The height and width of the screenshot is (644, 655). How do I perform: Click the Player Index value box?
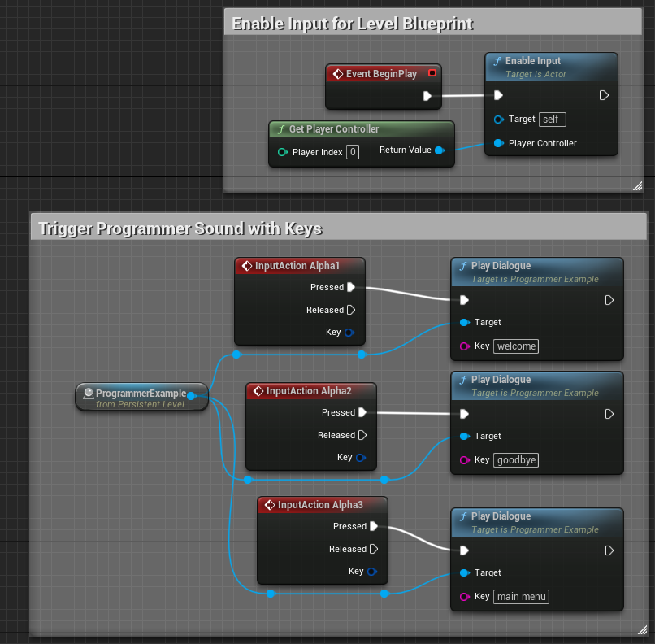pos(353,152)
